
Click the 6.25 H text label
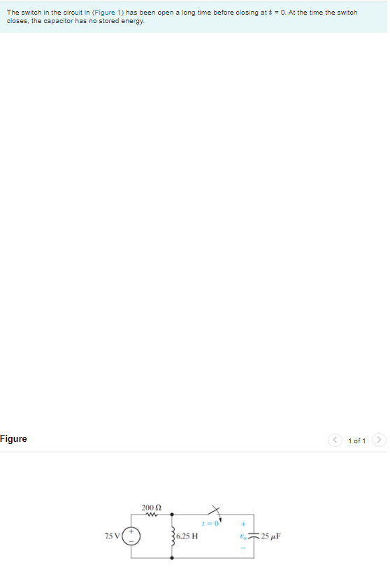tap(187, 536)
